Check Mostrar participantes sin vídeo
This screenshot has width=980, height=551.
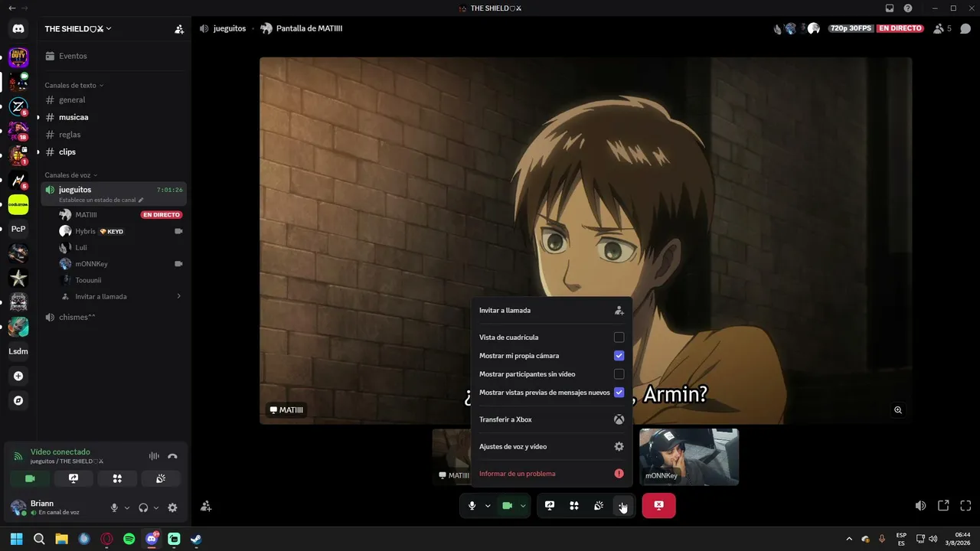(x=619, y=374)
